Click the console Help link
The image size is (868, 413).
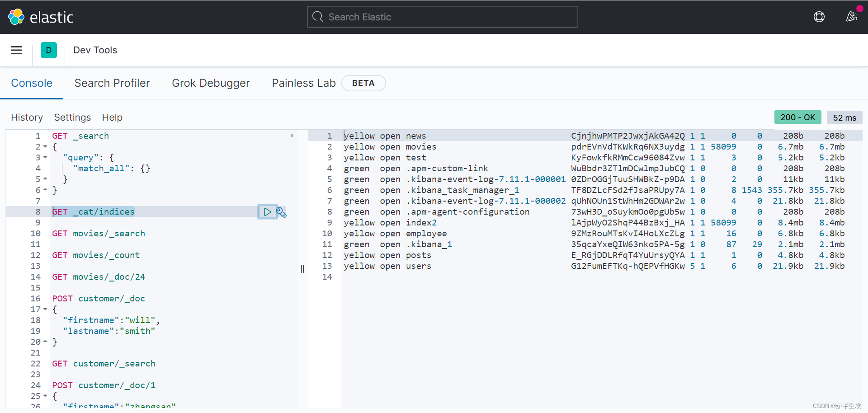click(x=112, y=117)
